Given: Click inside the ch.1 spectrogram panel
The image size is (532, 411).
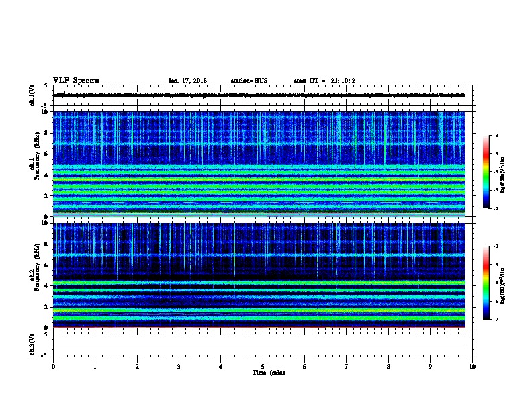Looking at the screenshot, I should coord(259,164).
